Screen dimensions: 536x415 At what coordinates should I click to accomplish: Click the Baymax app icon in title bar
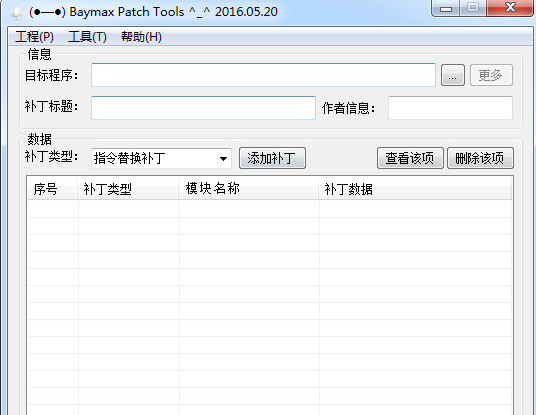15,13
